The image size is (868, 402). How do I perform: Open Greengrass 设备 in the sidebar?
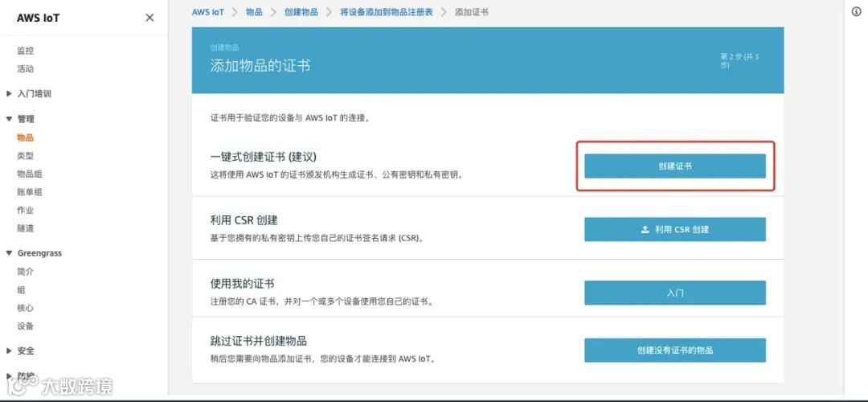(x=26, y=326)
